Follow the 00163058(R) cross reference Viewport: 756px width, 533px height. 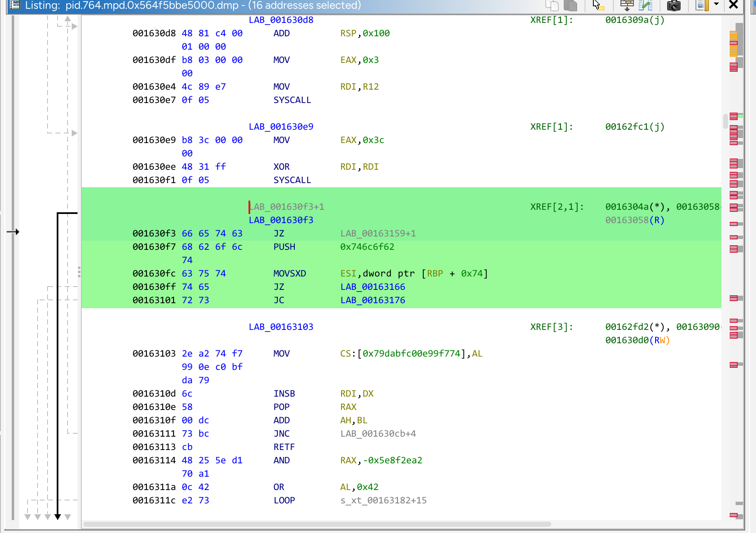[634, 220]
